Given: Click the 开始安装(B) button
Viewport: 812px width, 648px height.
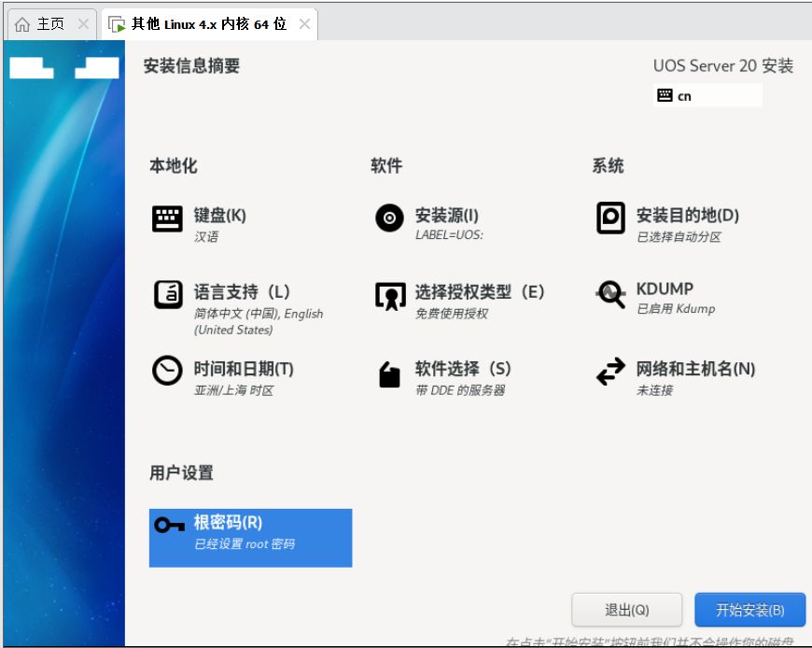Looking at the screenshot, I should [x=749, y=610].
